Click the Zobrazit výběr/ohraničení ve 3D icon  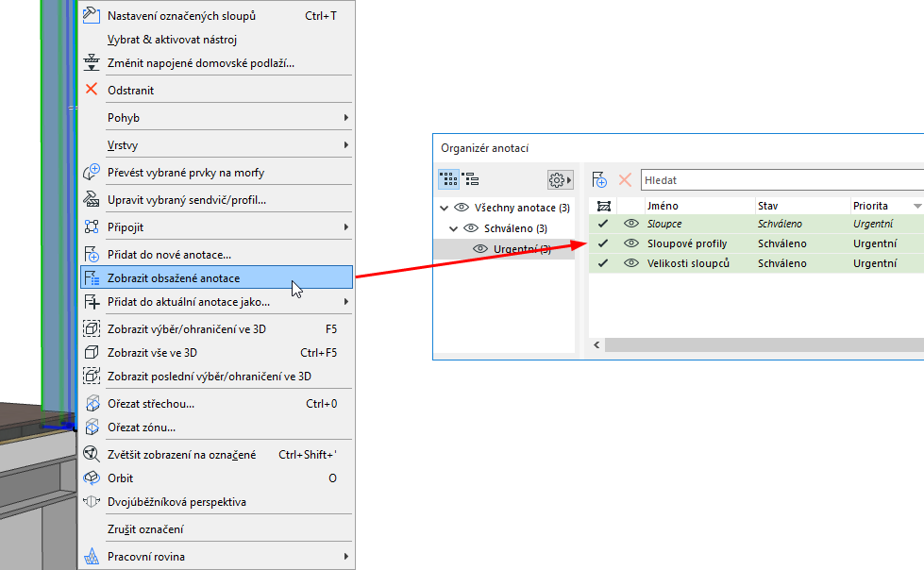tap(92, 328)
